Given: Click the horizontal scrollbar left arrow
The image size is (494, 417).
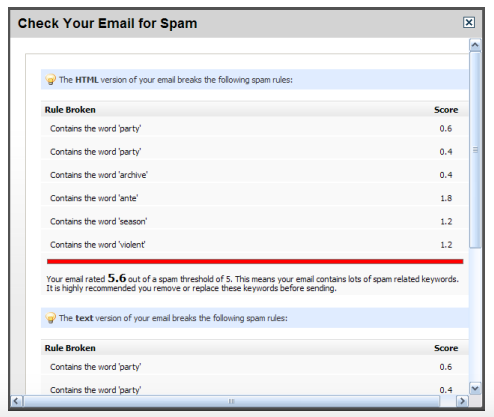Looking at the screenshot, I should (16, 401).
